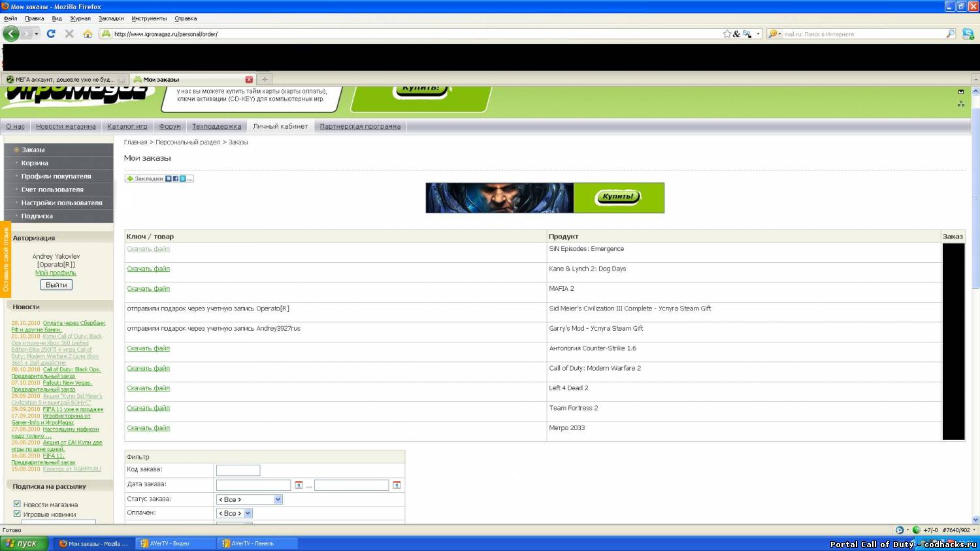
Task: Switch to the МЕГА аккаунт tab
Action: pyautogui.click(x=65, y=79)
